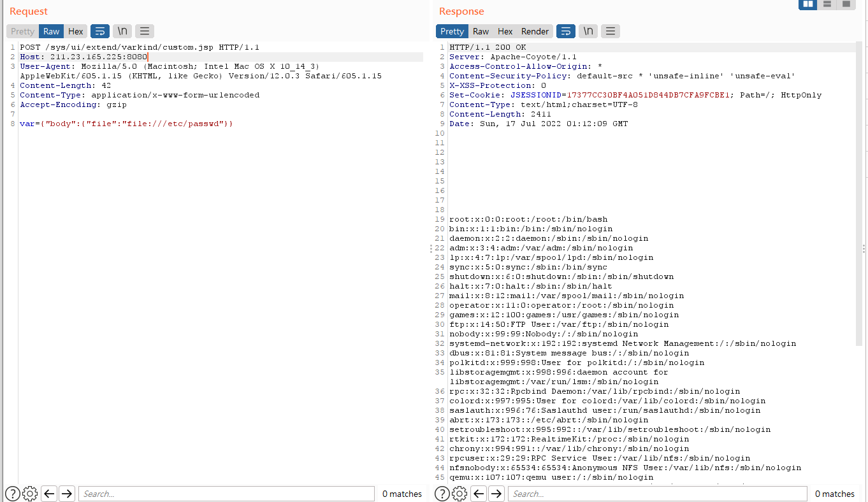Click the X-XSS-Protection: 0 header
This screenshot has height=502, width=868.
tap(498, 85)
